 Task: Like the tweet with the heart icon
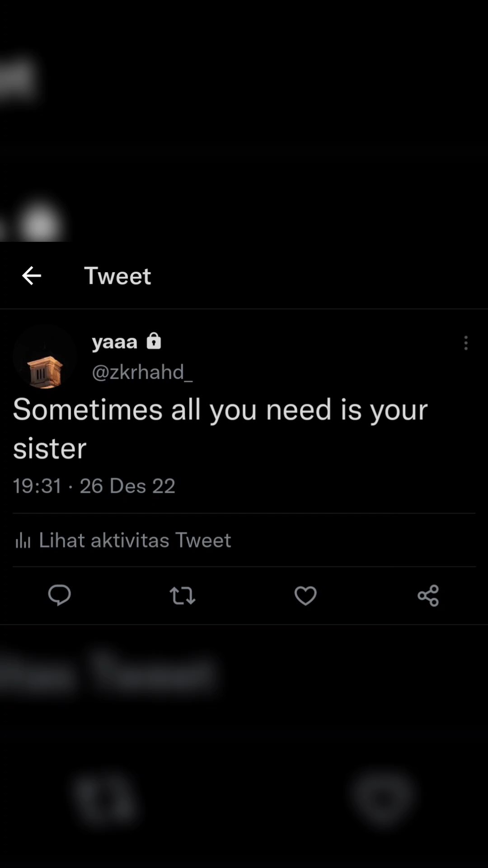click(305, 595)
